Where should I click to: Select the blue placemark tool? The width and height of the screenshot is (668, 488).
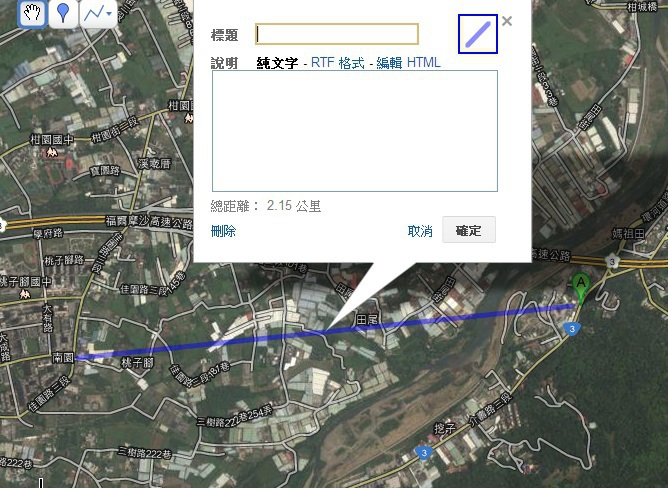(x=63, y=13)
